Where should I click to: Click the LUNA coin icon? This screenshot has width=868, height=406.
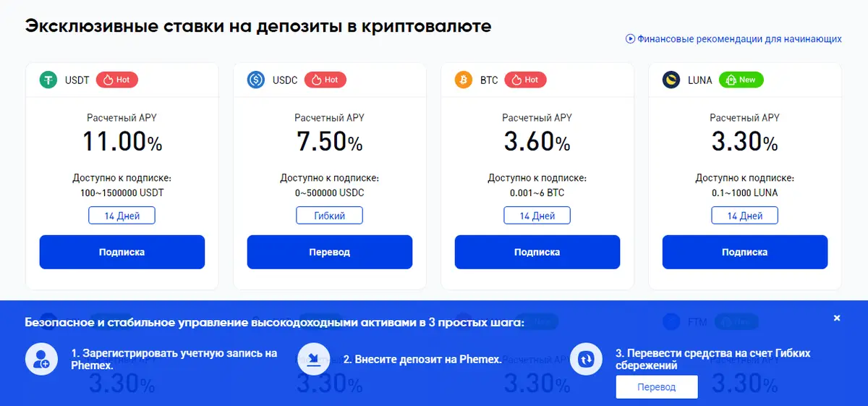pyautogui.click(x=671, y=80)
